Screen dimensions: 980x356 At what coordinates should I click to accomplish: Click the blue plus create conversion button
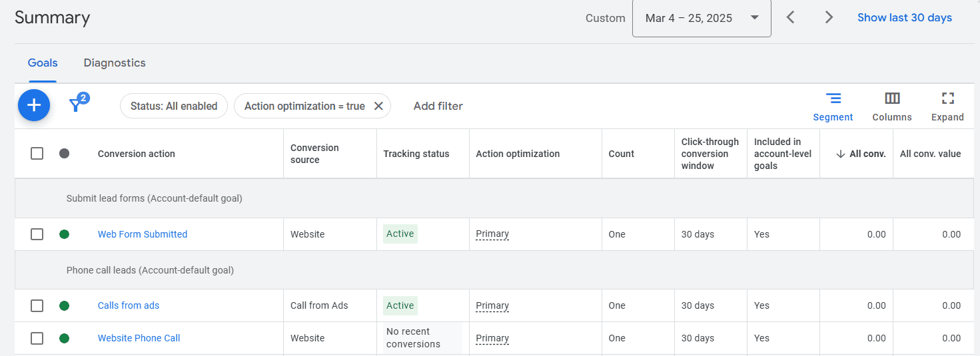pyautogui.click(x=34, y=105)
